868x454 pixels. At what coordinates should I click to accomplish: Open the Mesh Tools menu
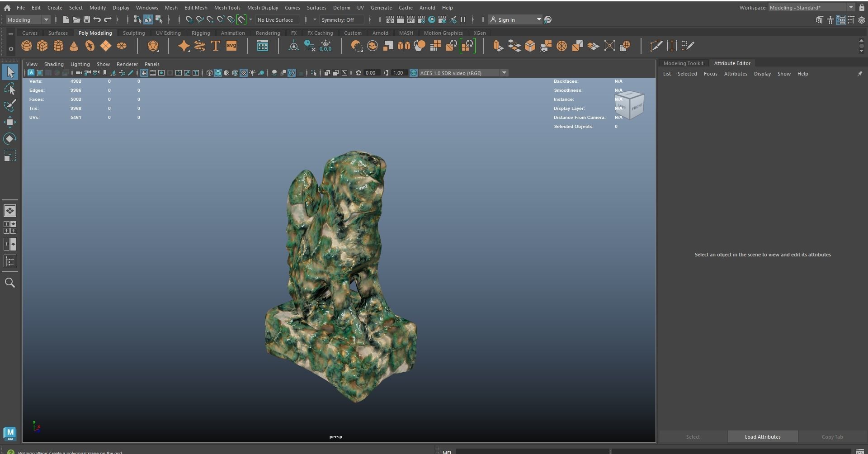click(227, 8)
